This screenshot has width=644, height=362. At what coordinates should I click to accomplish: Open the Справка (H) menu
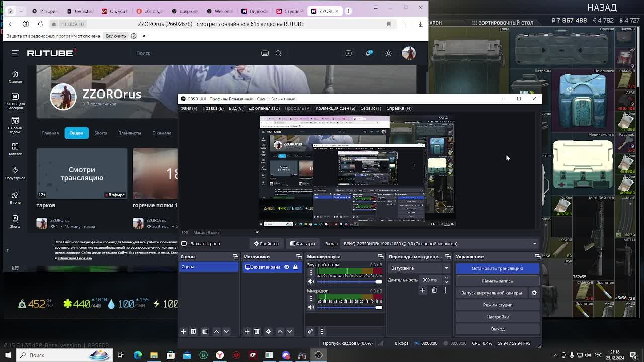[x=399, y=108]
